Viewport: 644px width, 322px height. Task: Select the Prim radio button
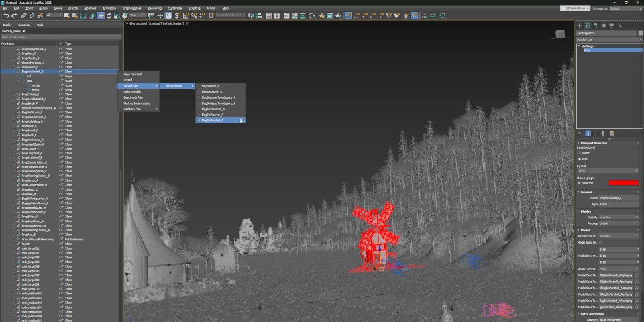[580, 158]
